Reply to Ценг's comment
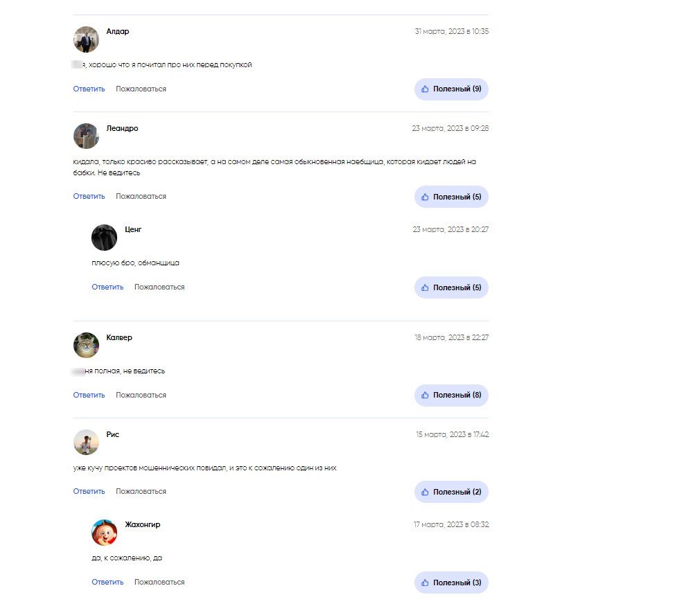 (107, 287)
